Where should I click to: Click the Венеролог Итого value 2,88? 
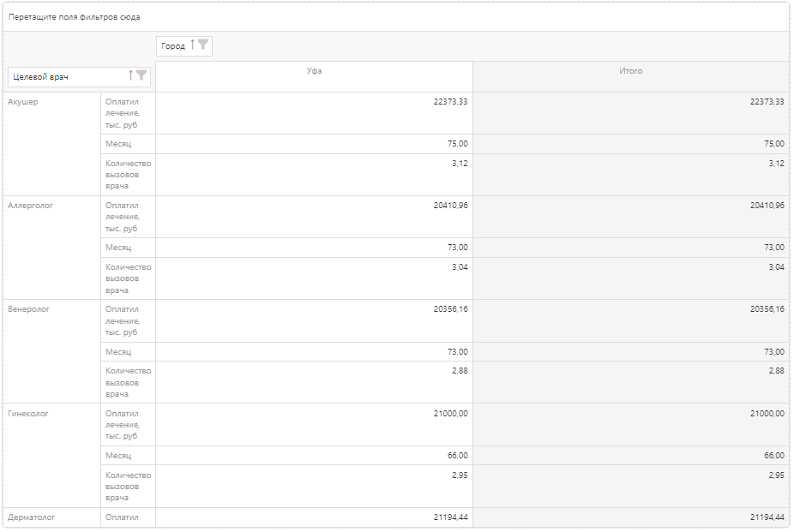coord(774,371)
